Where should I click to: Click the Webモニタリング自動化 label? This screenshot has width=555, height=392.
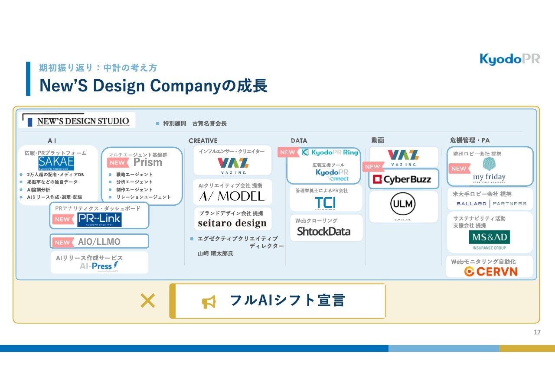point(483,262)
